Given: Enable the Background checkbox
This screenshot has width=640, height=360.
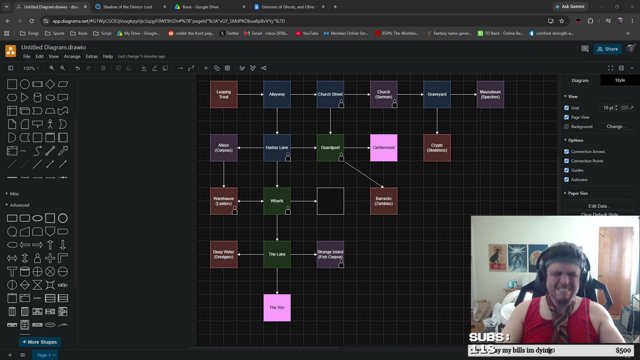Looking at the screenshot, I should 567,127.
